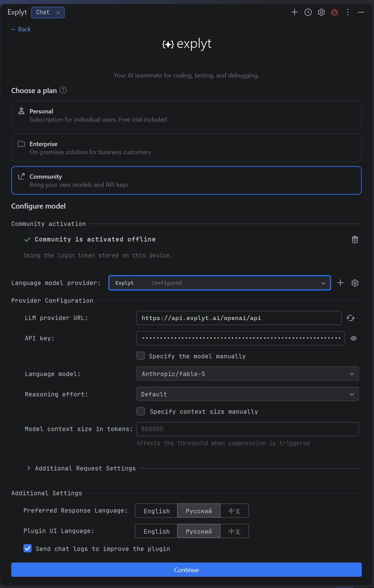Click the 'Configure model' heading

click(x=38, y=206)
